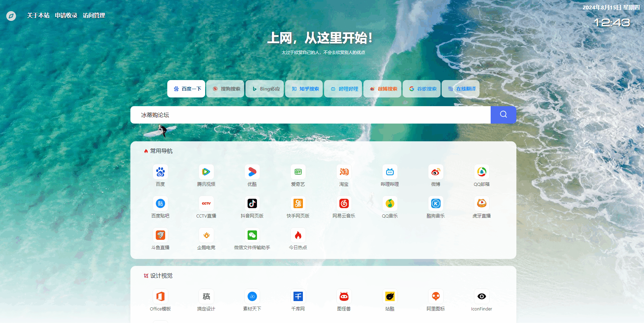The height and width of the screenshot is (323, 644).
Task: Click the search box containing 冰蒂购论坛
Action: [x=309, y=115]
